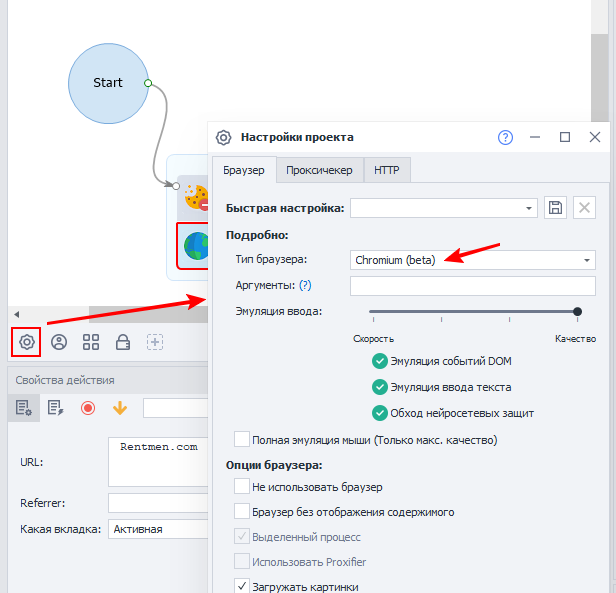Click the horizontal scrollbar left arrow
The height and width of the screenshot is (593, 616).
[16, 314]
